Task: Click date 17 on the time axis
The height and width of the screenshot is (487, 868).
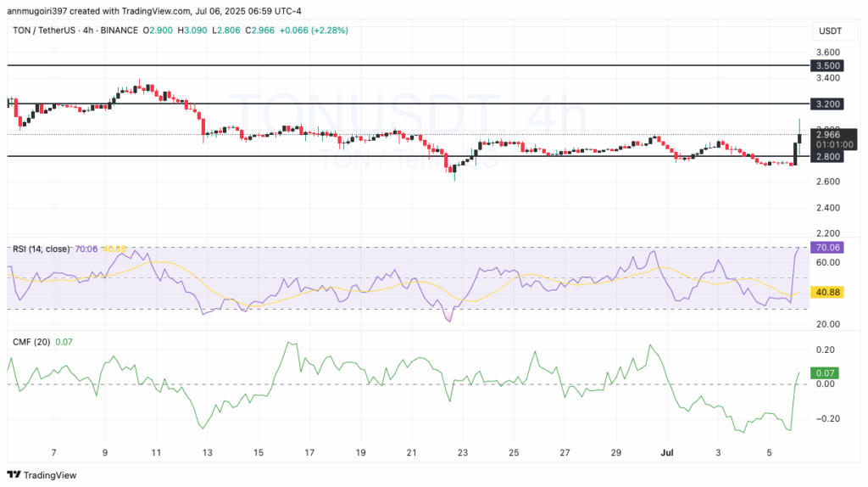Action: (309, 453)
